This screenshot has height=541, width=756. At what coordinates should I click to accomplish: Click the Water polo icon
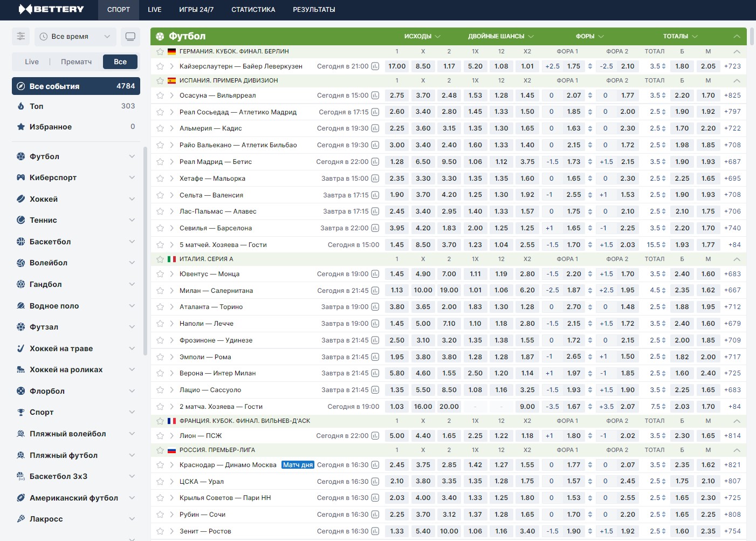click(21, 306)
